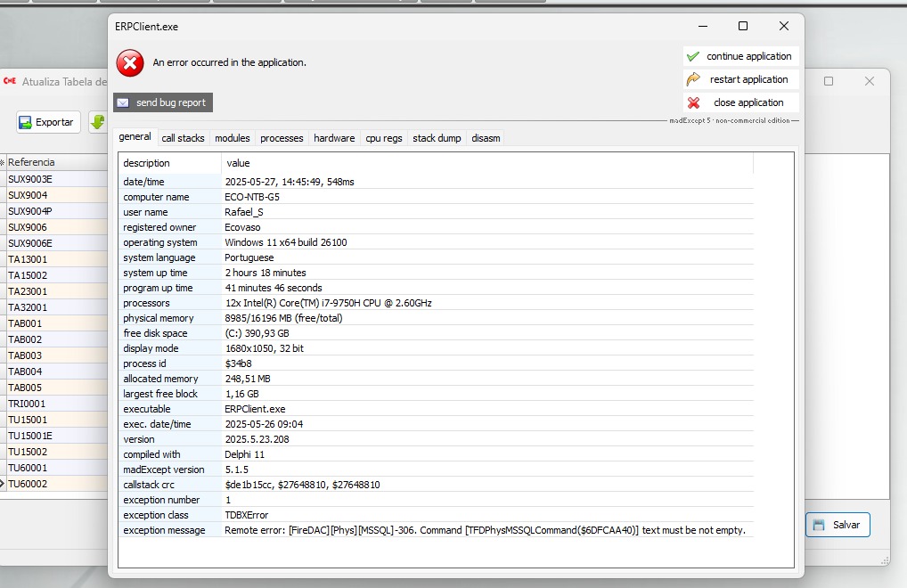The image size is (907, 588).
Task: Switch to the call stacks tab
Action: pos(183,138)
